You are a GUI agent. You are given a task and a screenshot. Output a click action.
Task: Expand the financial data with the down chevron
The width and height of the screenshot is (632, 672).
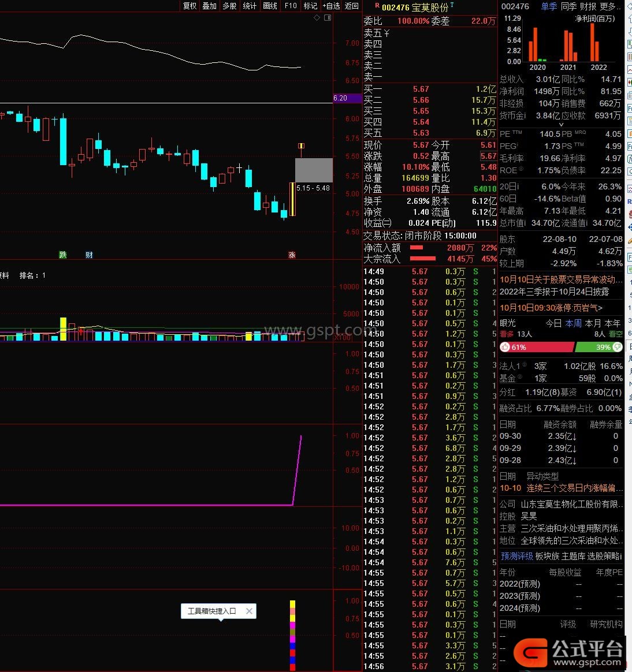click(562, 124)
